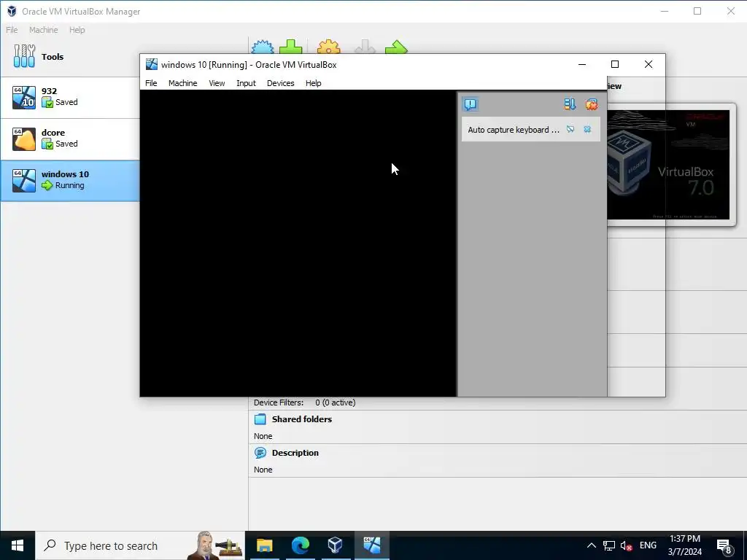The width and height of the screenshot is (747, 560).
Task: Click the Shared folders blue folder icon
Action: [260, 419]
